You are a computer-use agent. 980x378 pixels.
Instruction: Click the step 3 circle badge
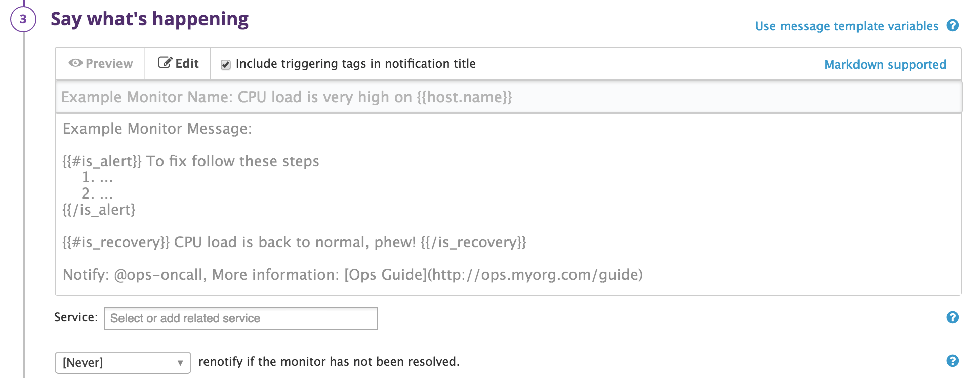[x=23, y=19]
